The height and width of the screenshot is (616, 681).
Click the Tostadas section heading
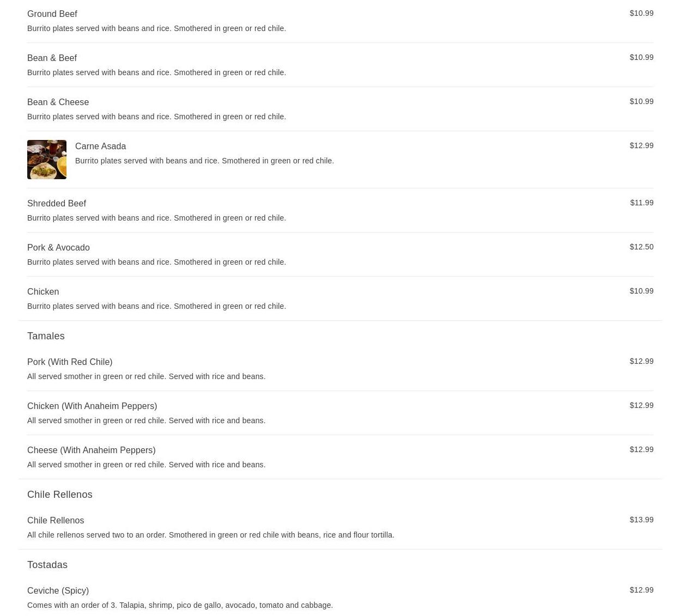47,565
